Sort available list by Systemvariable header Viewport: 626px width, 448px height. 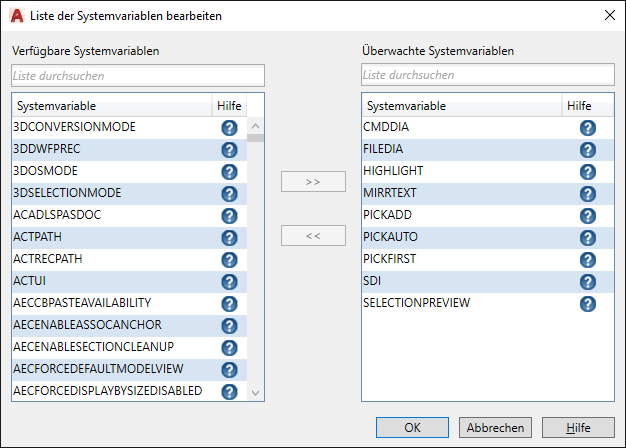tap(110, 106)
